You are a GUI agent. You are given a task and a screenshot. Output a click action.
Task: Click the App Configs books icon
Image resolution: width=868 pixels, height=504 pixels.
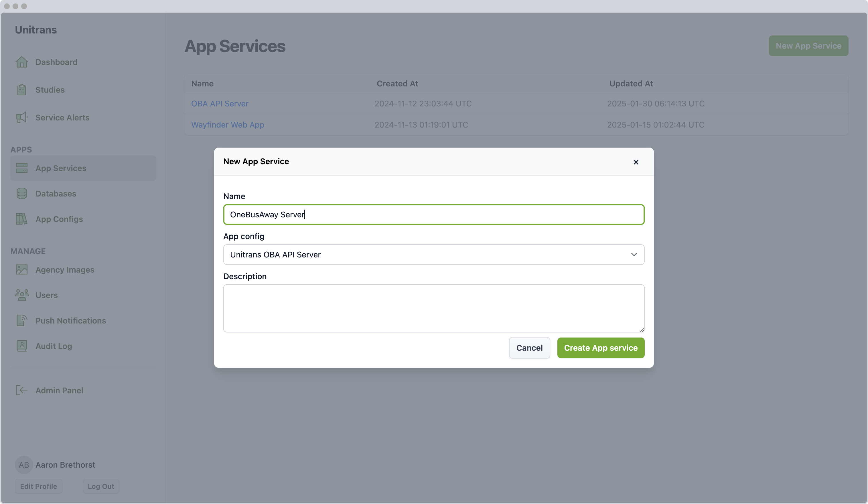click(x=22, y=219)
